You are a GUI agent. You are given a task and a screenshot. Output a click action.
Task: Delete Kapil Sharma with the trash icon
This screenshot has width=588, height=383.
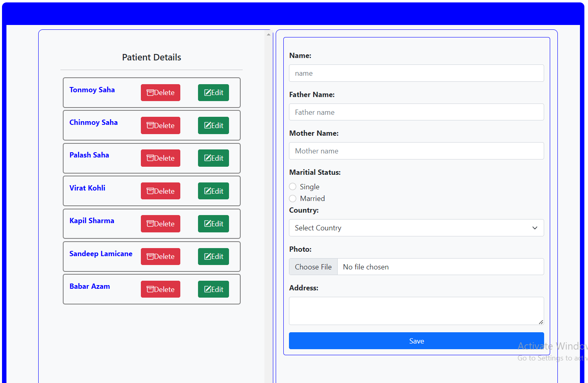point(150,224)
